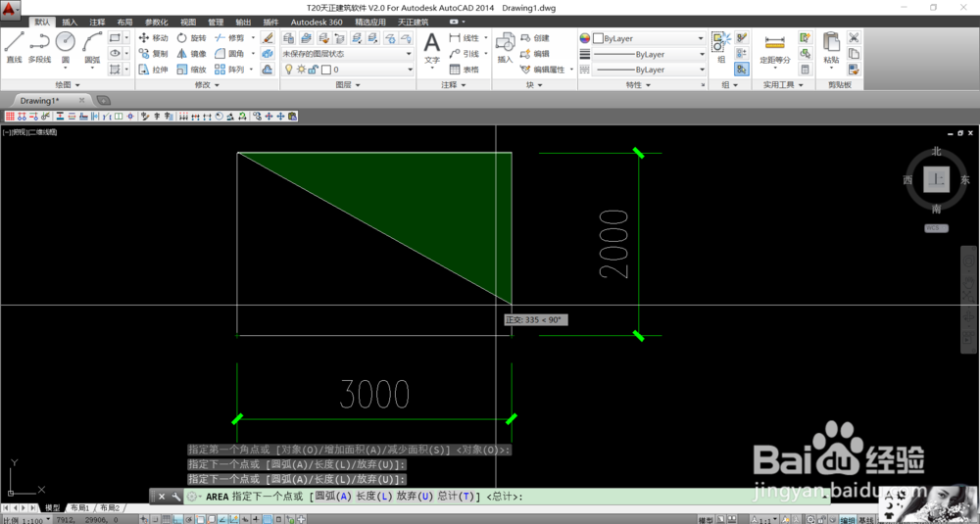Screen dimensions: 980x524
Task: Click the Insert block (插入) icon
Action: tap(505, 48)
